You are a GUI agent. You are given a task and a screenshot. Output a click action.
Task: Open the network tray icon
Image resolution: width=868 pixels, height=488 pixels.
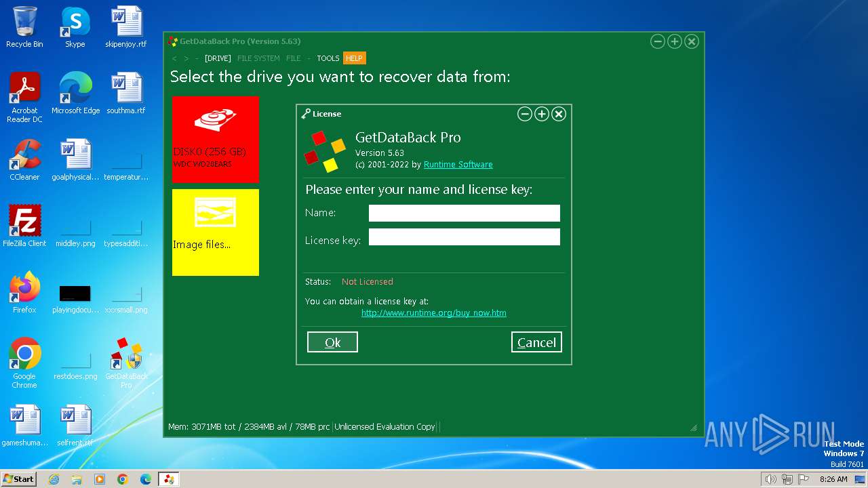(x=787, y=479)
